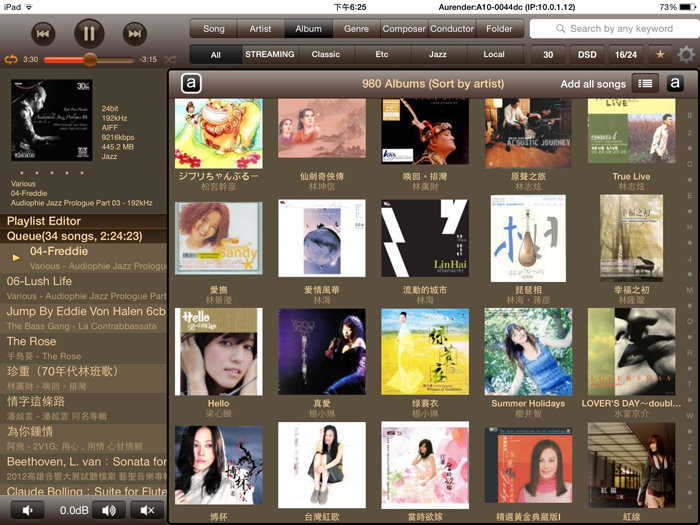Screen dimensions: 700x525
Task: Play Jump By Eddie Von Halen in queue
Action: point(83,318)
